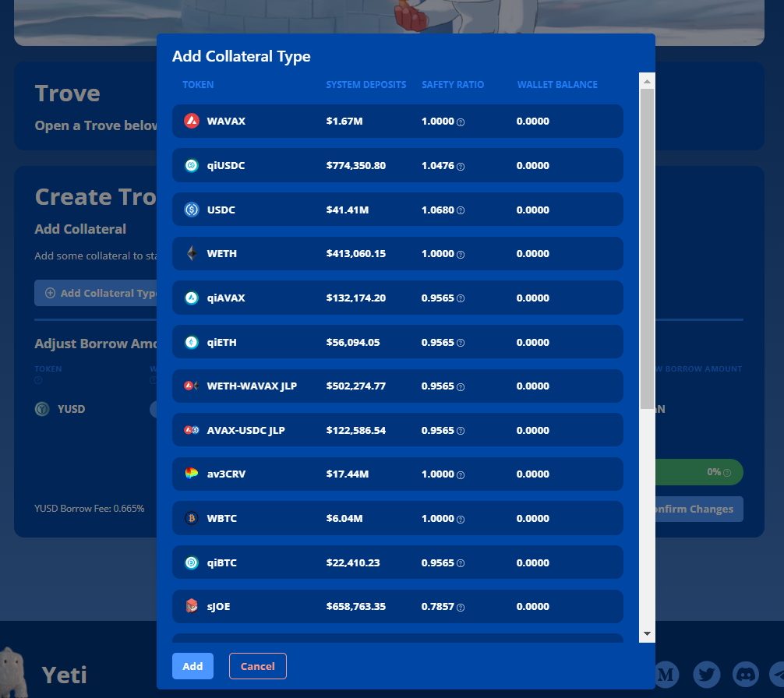Click the USDC coin icon
Image resolution: width=784 pixels, height=698 pixels.
click(192, 210)
